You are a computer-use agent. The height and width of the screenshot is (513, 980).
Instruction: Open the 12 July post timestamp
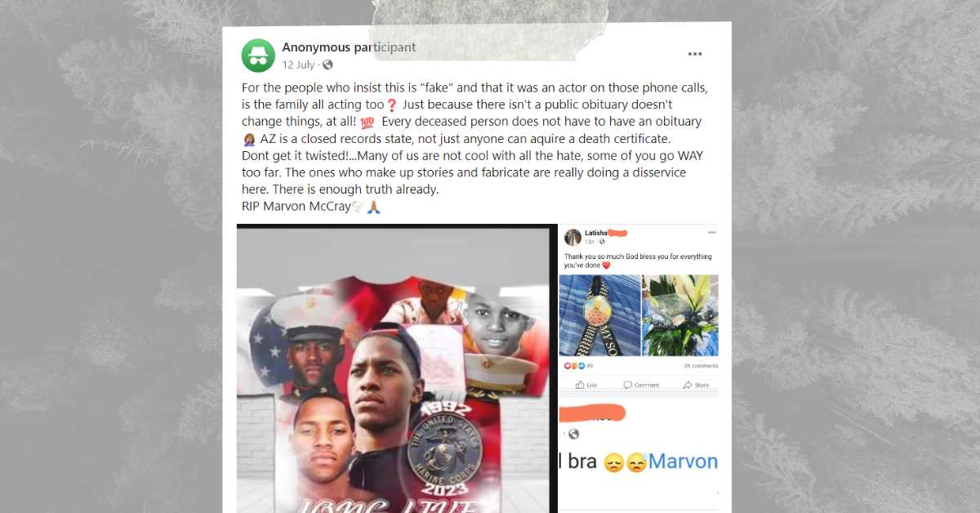click(298, 65)
